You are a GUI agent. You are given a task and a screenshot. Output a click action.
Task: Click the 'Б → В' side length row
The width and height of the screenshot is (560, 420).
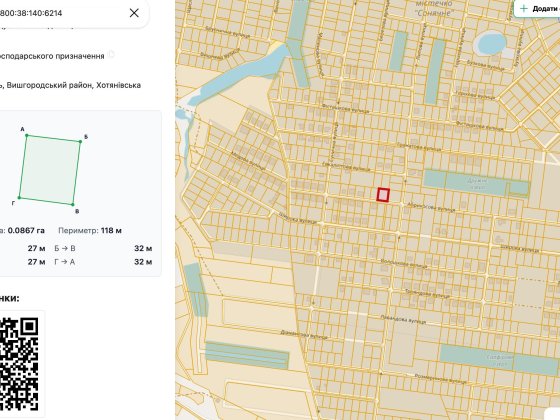coord(103,248)
